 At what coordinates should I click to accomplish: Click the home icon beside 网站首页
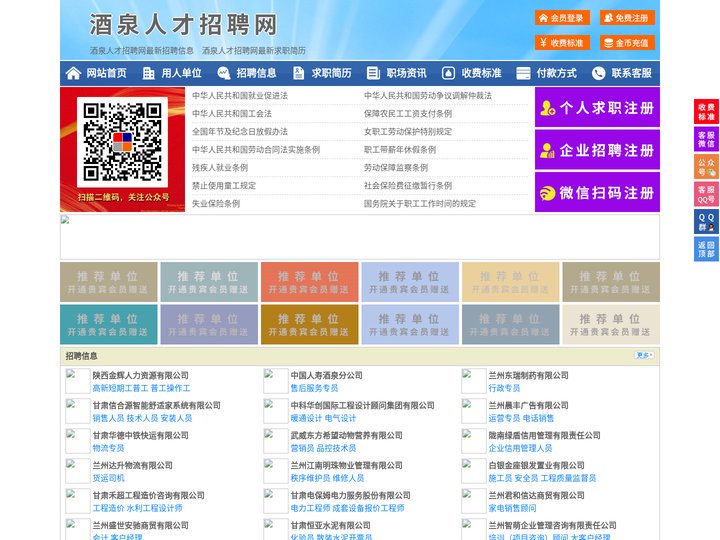73,73
